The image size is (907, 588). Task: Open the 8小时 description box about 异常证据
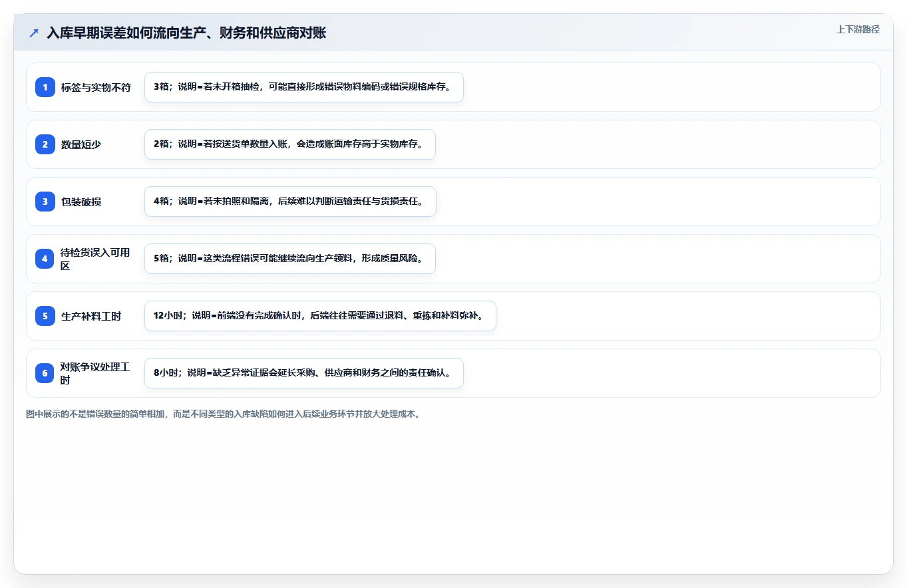point(303,373)
